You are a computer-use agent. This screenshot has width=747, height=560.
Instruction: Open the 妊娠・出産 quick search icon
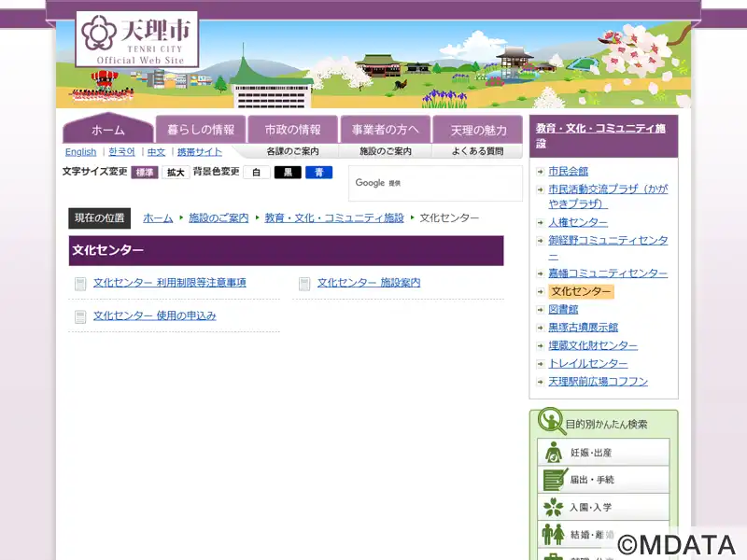tap(554, 453)
